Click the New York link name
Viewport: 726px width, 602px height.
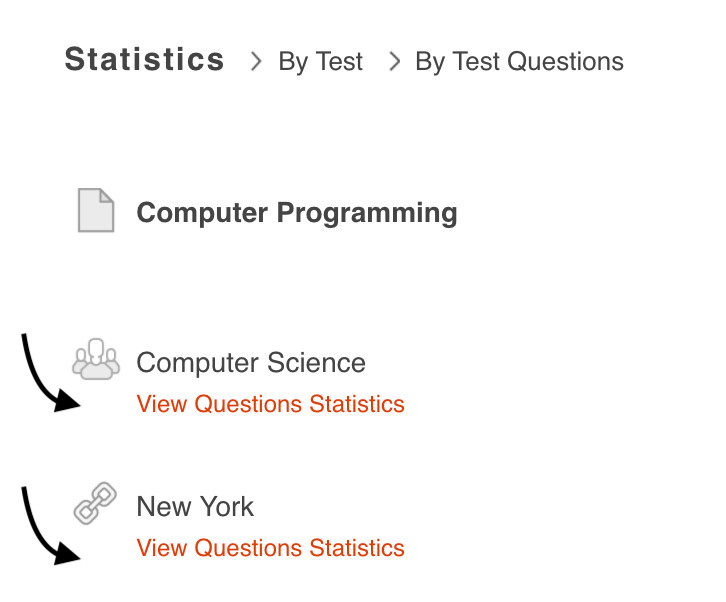(195, 507)
